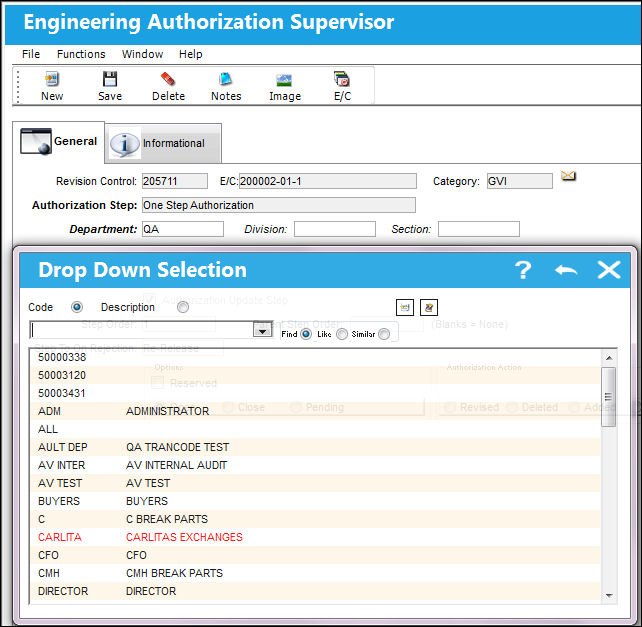The height and width of the screenshot is (627, 642).
Task: Select the DIRECTOR row
Action: tap(315, 591)
